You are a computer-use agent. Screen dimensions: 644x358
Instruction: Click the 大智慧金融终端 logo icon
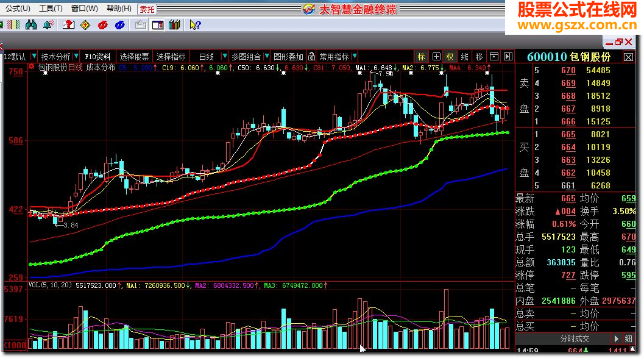[x=308, y=9]
